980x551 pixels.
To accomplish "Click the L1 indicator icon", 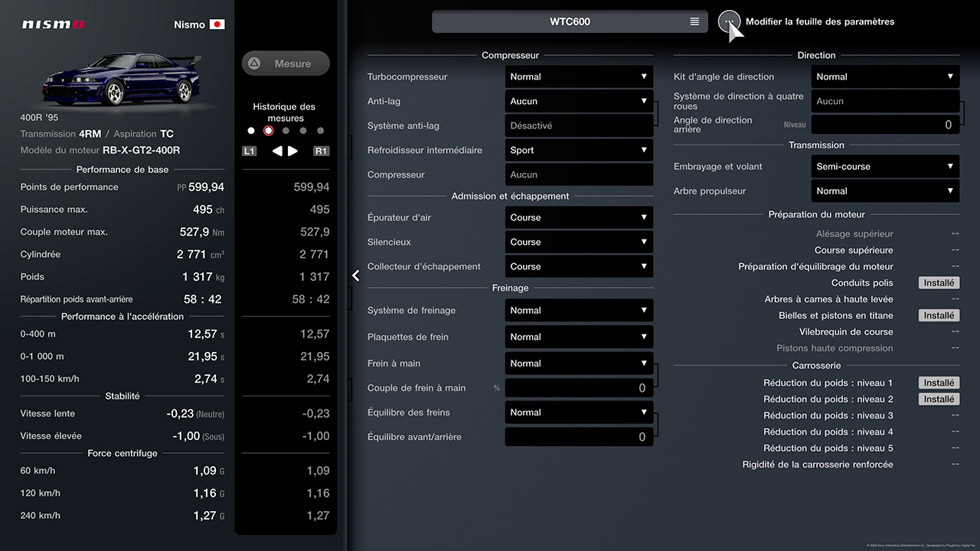I will 250,151.
